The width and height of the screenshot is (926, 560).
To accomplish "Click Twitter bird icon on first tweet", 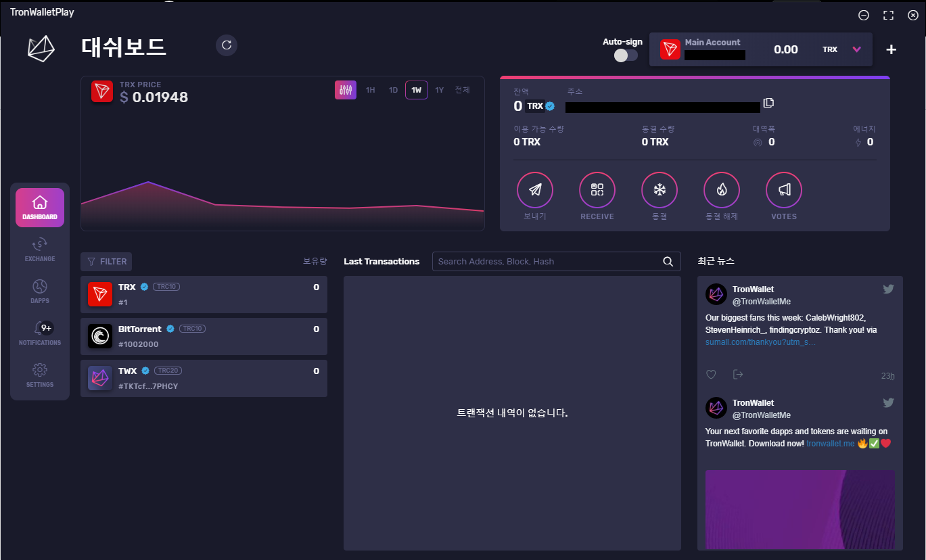I will [889, 289].
